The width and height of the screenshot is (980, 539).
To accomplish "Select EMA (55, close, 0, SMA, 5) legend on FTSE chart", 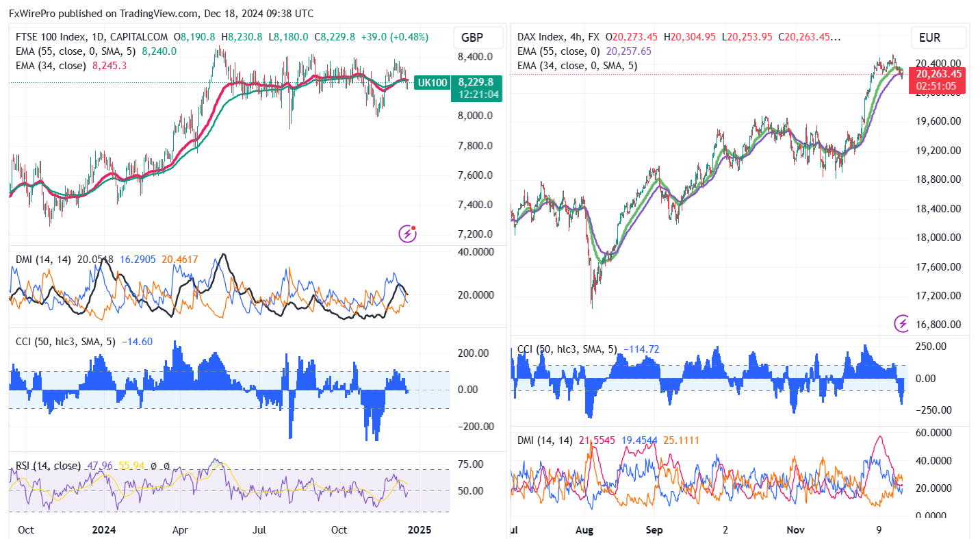I will tap(75, 51).
